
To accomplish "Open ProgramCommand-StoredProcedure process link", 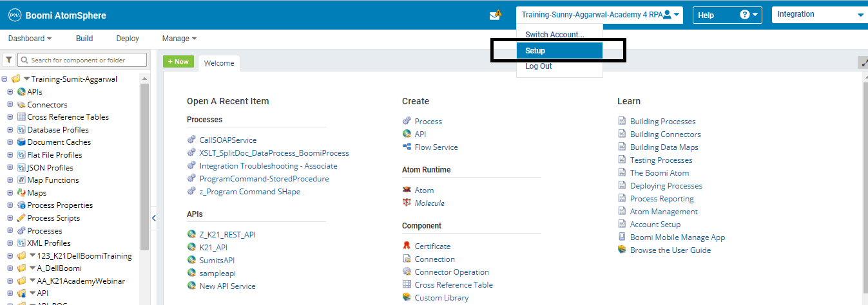I will tap(264, 178).
